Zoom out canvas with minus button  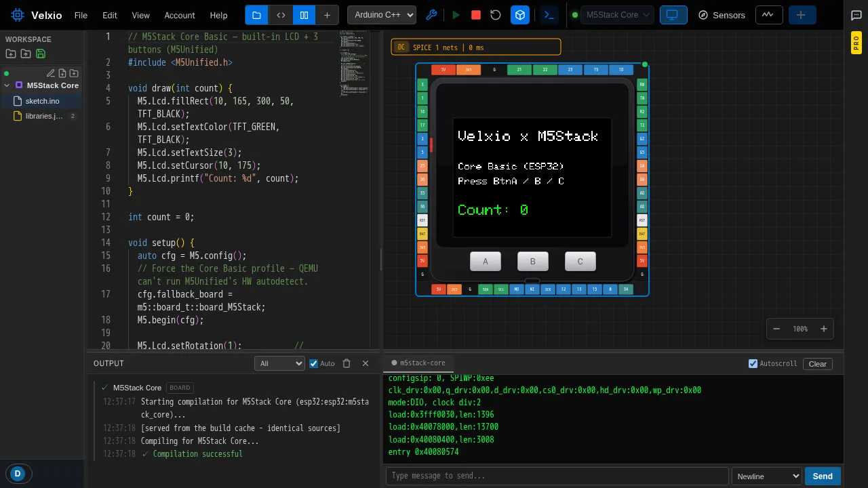point(777,329)
